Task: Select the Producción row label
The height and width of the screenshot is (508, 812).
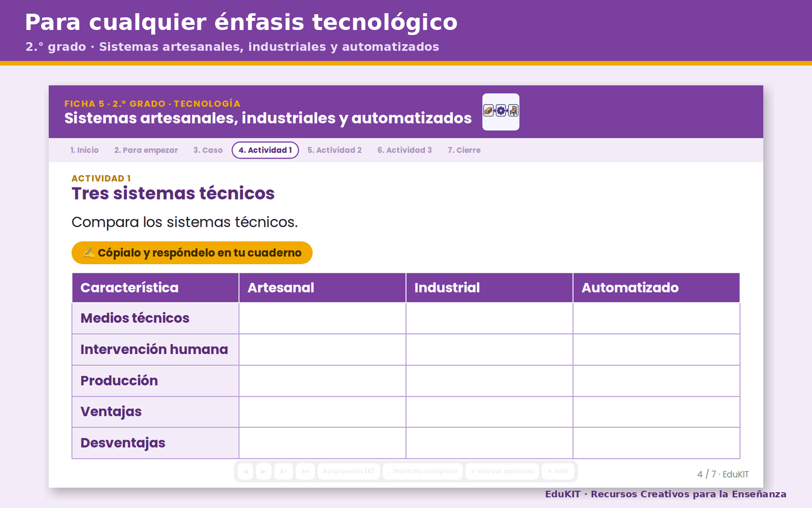Action: pos(155,380)
